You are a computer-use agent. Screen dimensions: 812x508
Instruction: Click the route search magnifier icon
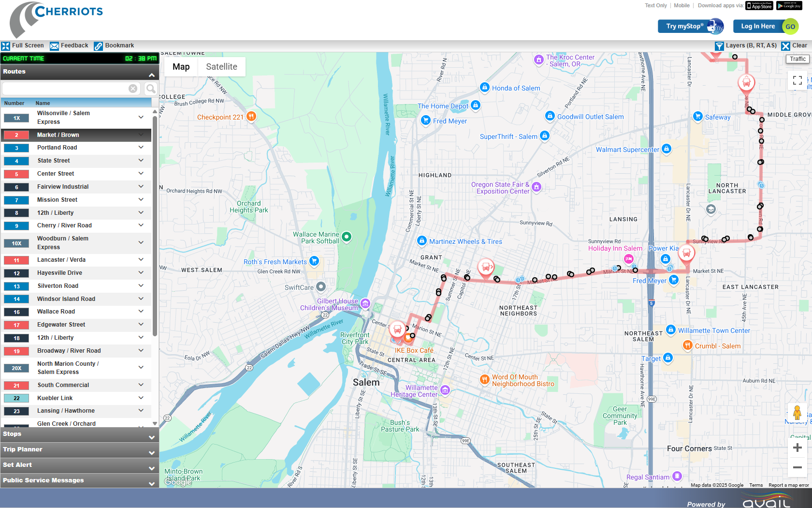(151, 89)
